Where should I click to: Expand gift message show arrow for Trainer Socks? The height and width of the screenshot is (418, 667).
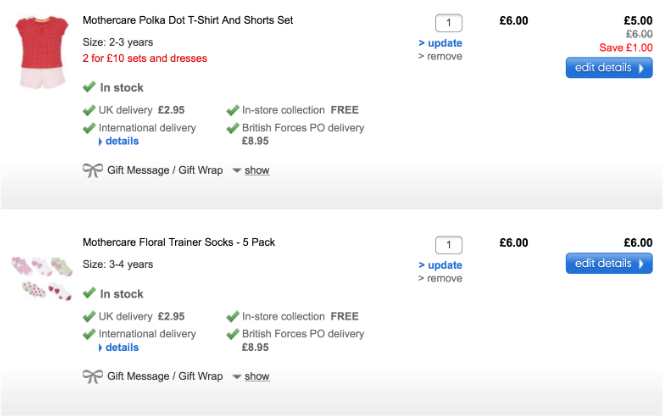tap(236, 377)
